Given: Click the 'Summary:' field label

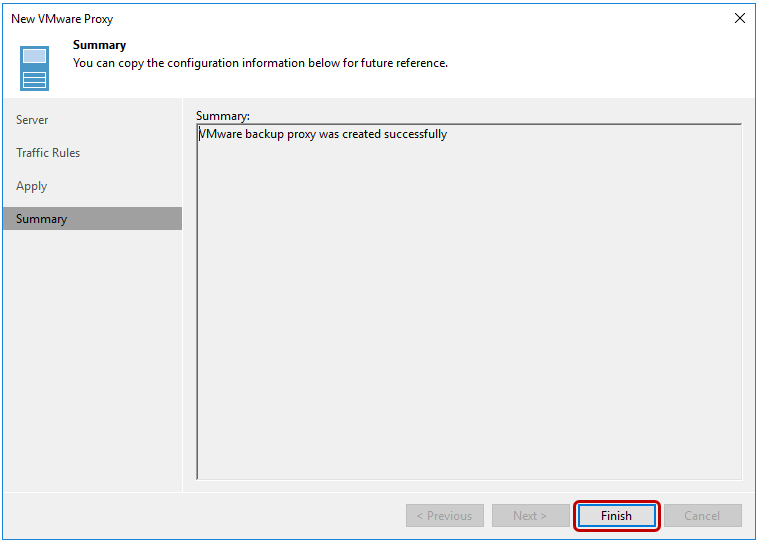Looking at the screenshot, I should pyautogui.click(x=222, y=116).
